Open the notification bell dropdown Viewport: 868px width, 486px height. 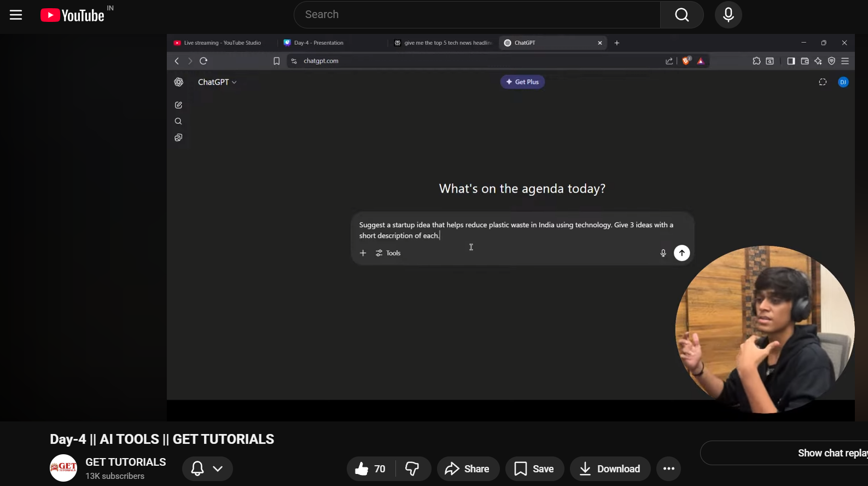coord(207,468)
